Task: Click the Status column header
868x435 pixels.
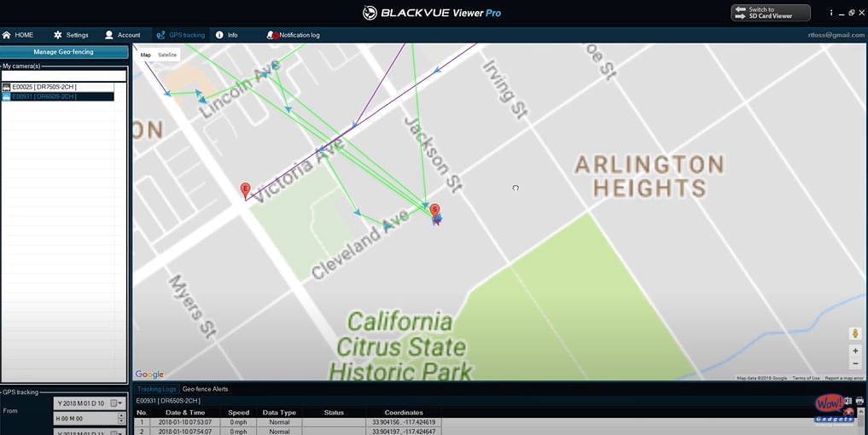Action: 334,412
